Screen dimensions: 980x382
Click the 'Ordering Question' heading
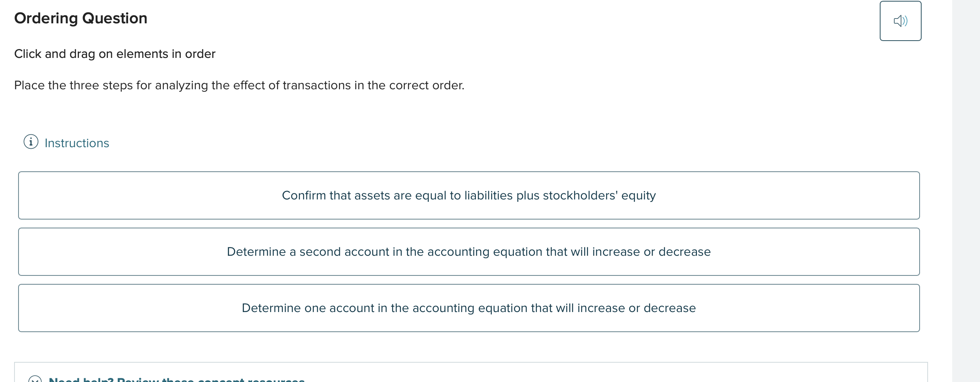81,18
